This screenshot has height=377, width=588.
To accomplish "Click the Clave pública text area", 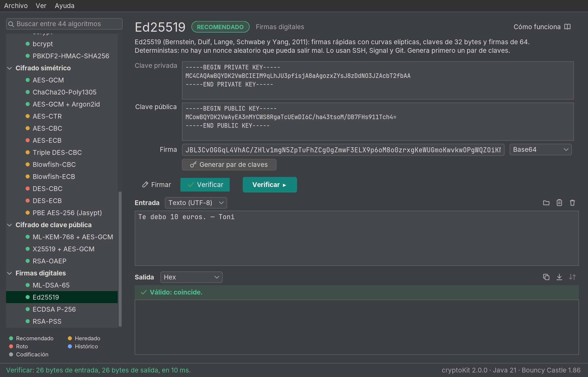I will tap(378, 122).
